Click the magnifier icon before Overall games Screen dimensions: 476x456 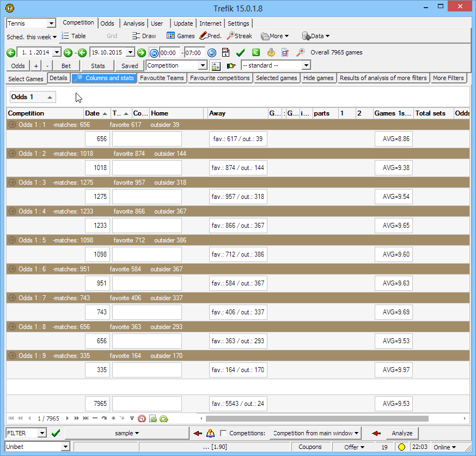point(300,53)
